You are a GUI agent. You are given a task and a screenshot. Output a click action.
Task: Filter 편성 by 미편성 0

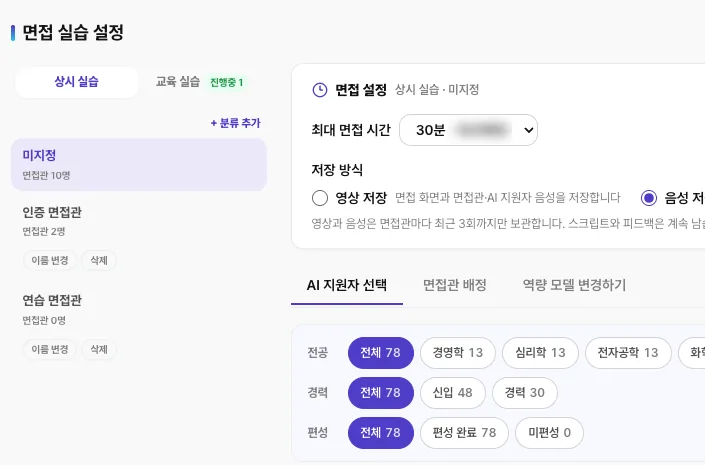point(549,433)
